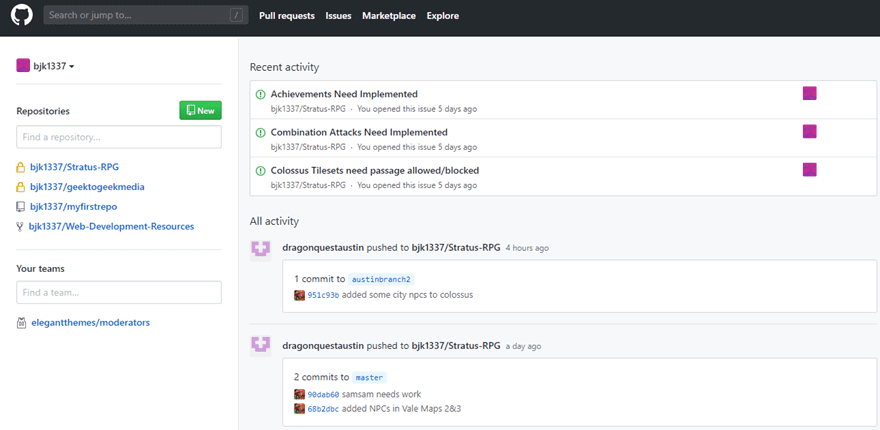
Task: Open Issues in top navigation
Action: [338, 16]
